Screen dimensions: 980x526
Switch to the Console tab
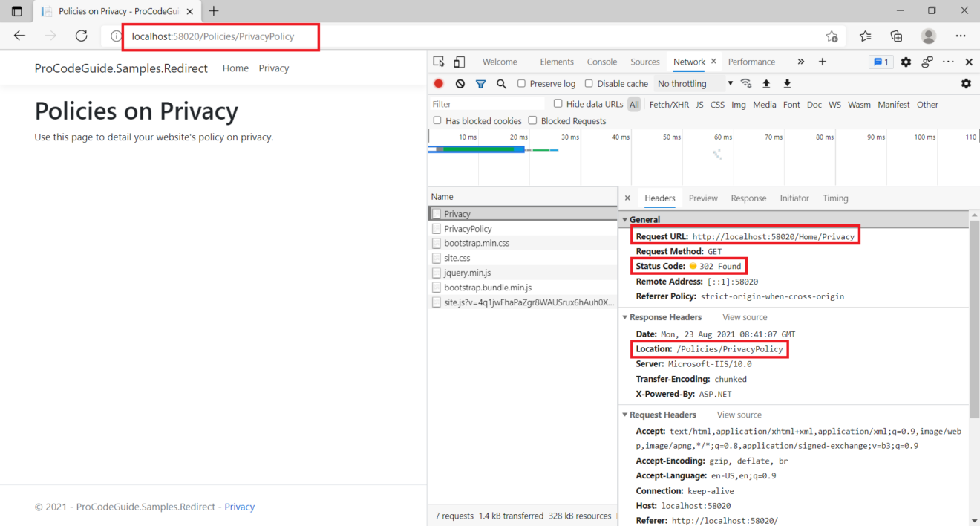tap(601, 62)
